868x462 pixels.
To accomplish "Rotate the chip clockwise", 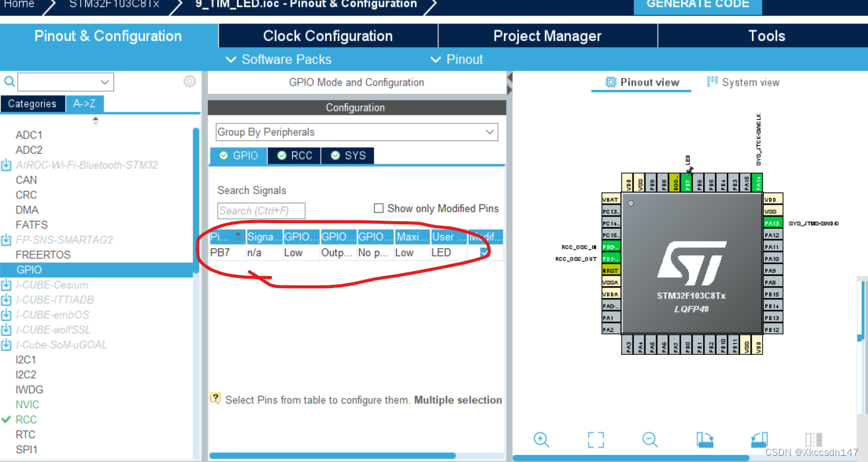I will click(x=705, y=440).
